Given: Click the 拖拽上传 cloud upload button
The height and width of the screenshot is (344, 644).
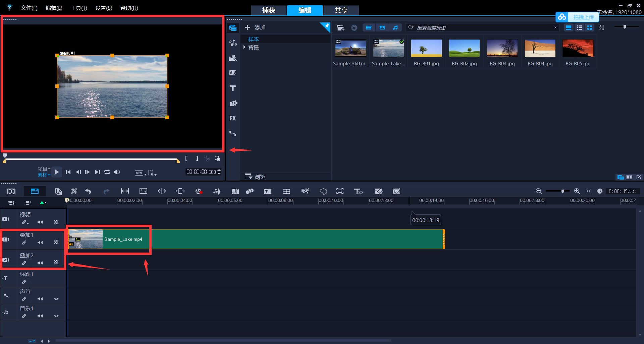Looking at the screenshot, I should tap(577, 17).
